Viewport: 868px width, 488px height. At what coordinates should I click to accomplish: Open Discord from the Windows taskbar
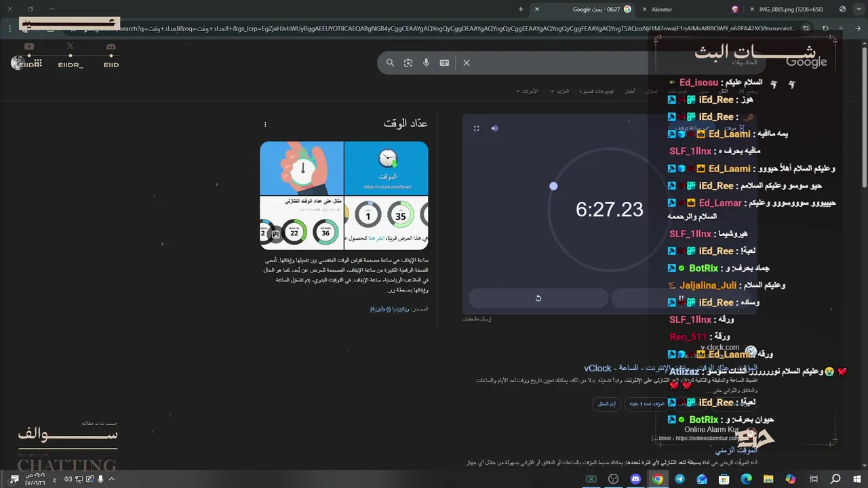635,479
